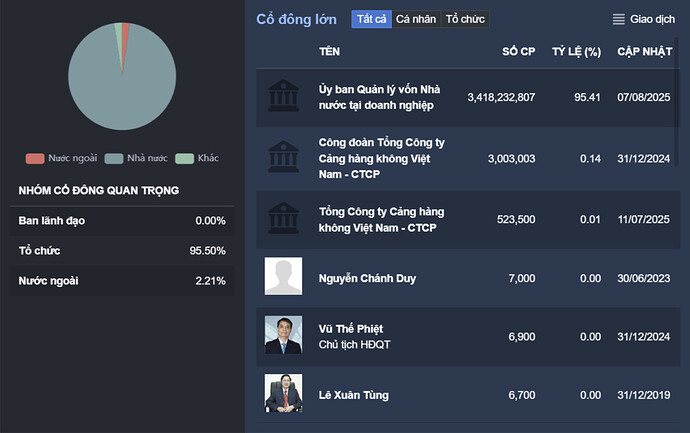Click the 30/06/2023 update date

(644, 278)
